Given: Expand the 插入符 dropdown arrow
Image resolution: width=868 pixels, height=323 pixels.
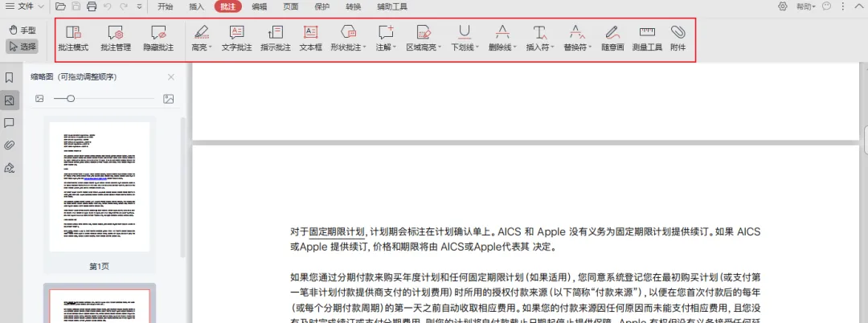Looking at the screenshot, I should (552, 48).
